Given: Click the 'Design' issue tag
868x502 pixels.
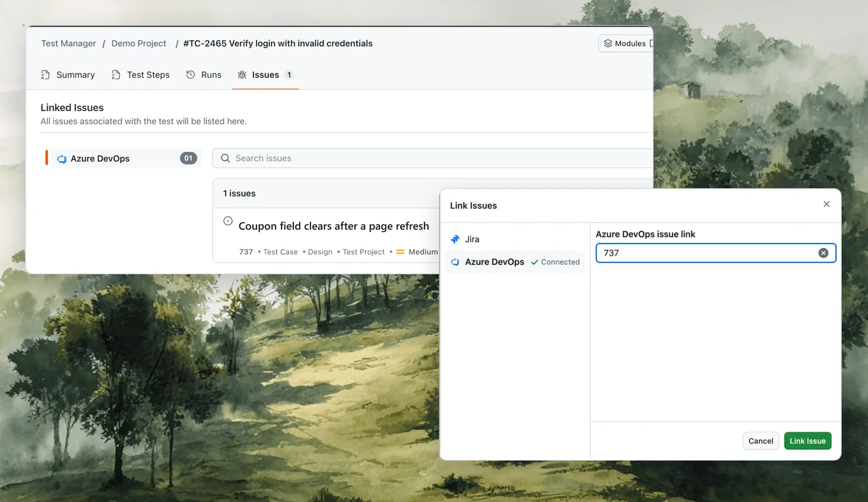Looking at the screenshot, I should 320,252.
